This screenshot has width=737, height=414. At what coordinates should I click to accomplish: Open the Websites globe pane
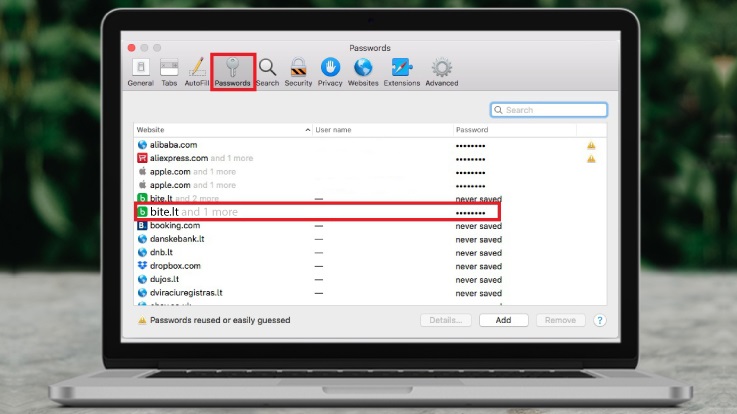point(363,71)
